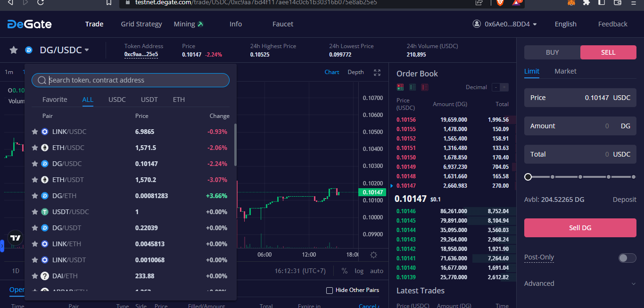Favorite the DG/USDC pair in the header
Screen dimensions: 644x308
pyautogui.click(x=14, y=50)
